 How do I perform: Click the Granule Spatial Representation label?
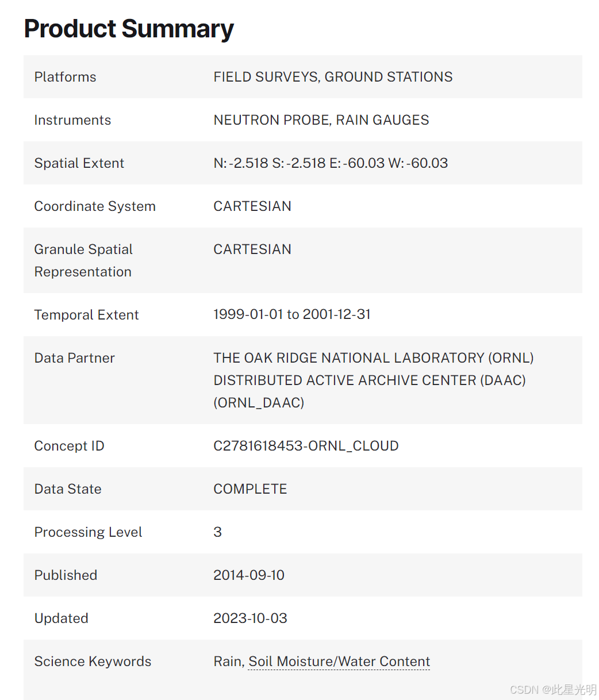coord(83,260)
